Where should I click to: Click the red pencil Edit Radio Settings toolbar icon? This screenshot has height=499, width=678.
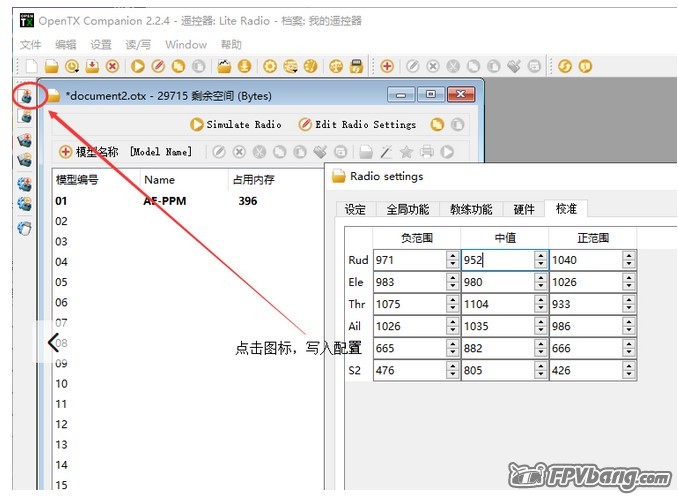(x=158, y=66)
